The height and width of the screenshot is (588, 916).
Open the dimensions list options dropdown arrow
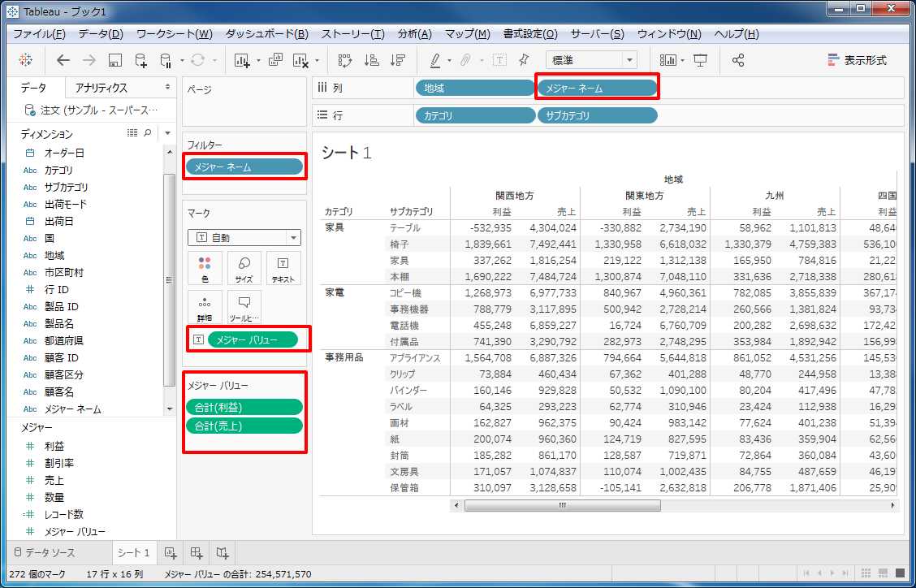click(x=167, y=133)
